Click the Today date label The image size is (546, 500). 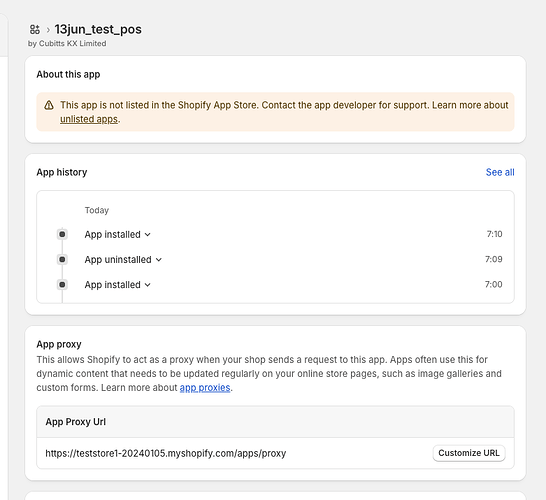[97, 210]
